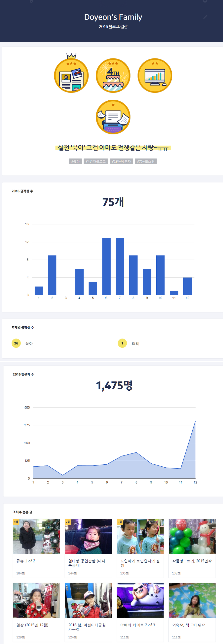Click the February bar in posts chart
Image resolution: width=223 pixels, height=644 pixels.
tap(52, 275)
